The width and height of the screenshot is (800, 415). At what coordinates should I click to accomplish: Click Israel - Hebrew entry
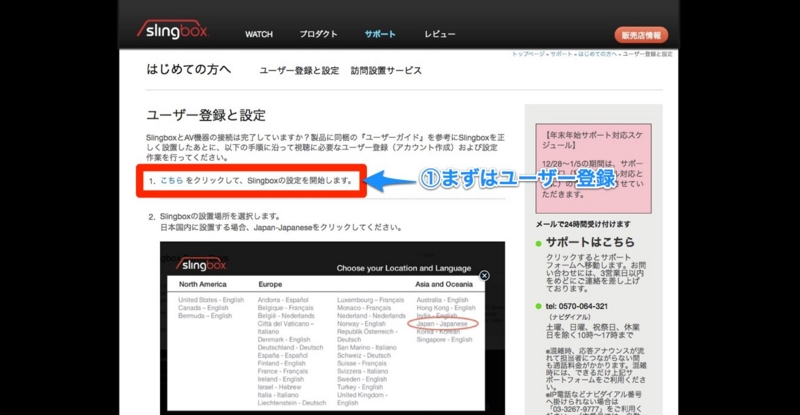point(280,387)
